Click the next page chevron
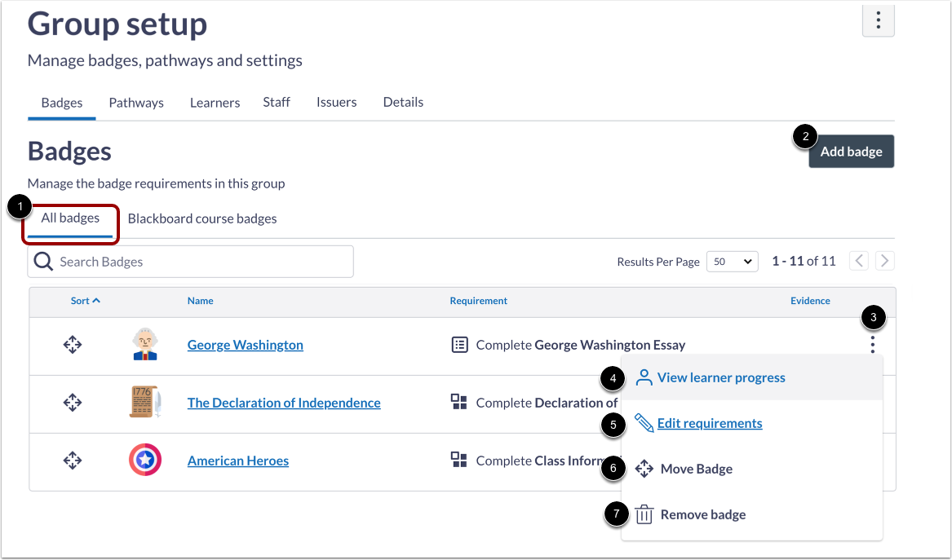This screenshot has height=560, width=952. pos(884,260)
